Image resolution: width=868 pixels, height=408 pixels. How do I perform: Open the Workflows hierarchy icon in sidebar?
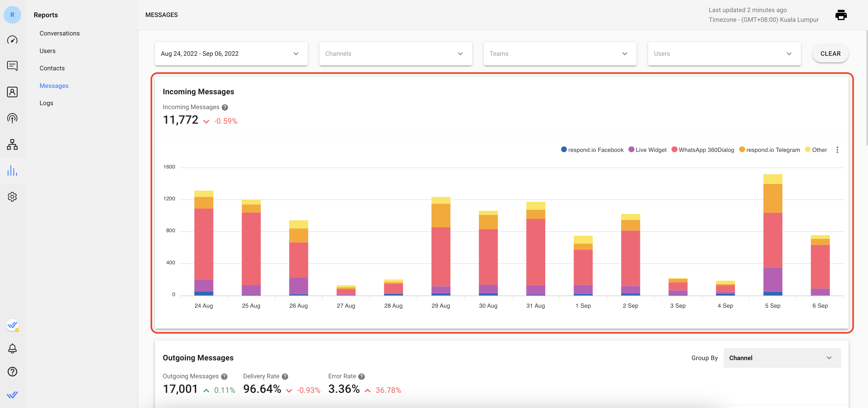tap(12, 144)
